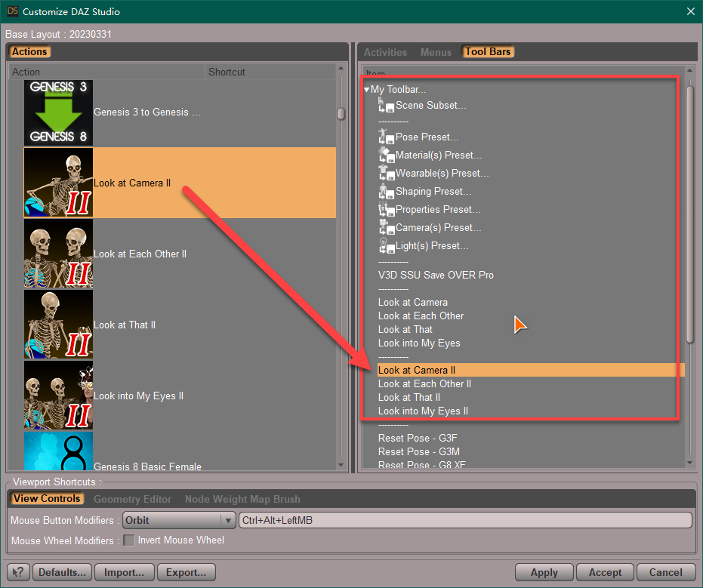Select Genesis 3 to Genesis action label

point(146,112)
